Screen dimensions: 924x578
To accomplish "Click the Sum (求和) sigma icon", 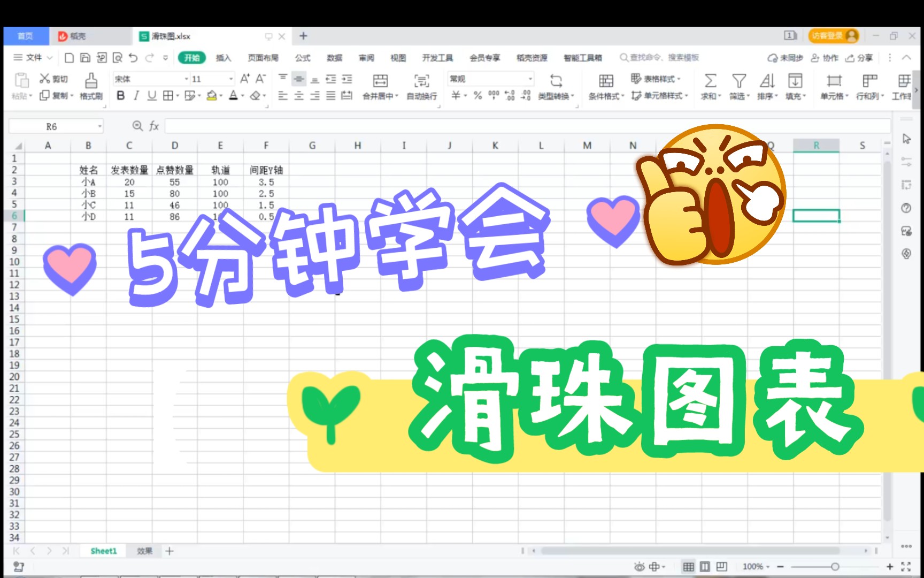I will point(710,81).
